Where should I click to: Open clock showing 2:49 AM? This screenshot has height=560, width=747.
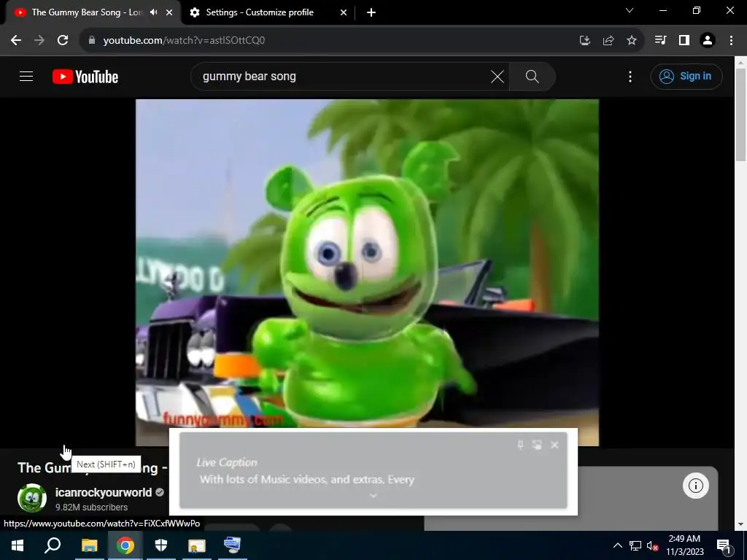[684, 545]
